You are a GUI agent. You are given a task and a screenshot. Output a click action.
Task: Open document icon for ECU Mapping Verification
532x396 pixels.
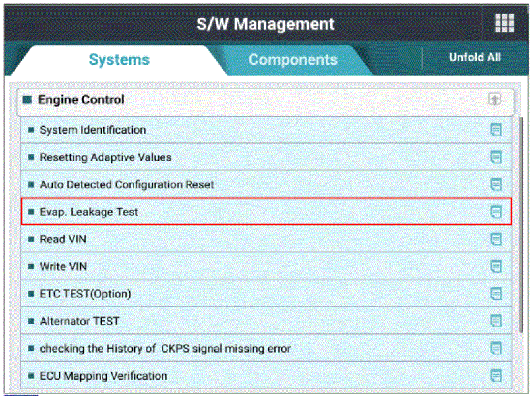point(496,376)
